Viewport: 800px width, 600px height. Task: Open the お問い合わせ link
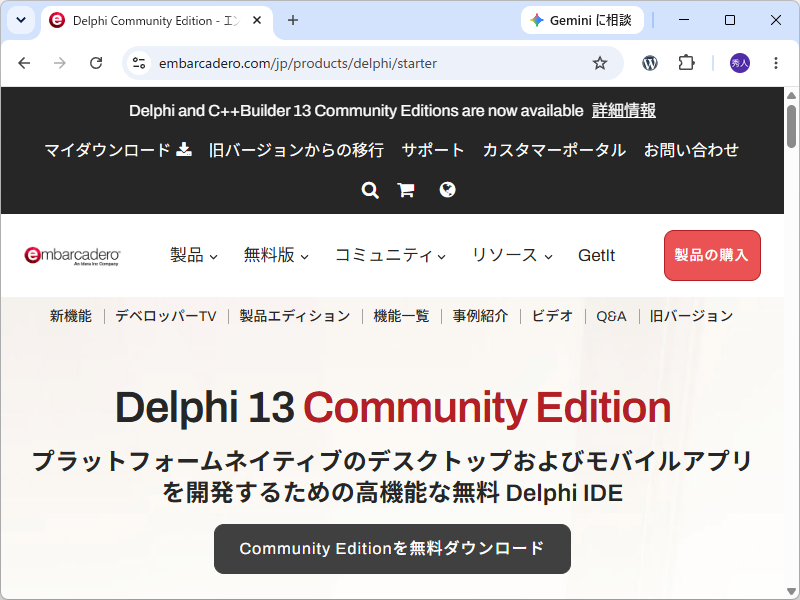click(x=691, y=150)
